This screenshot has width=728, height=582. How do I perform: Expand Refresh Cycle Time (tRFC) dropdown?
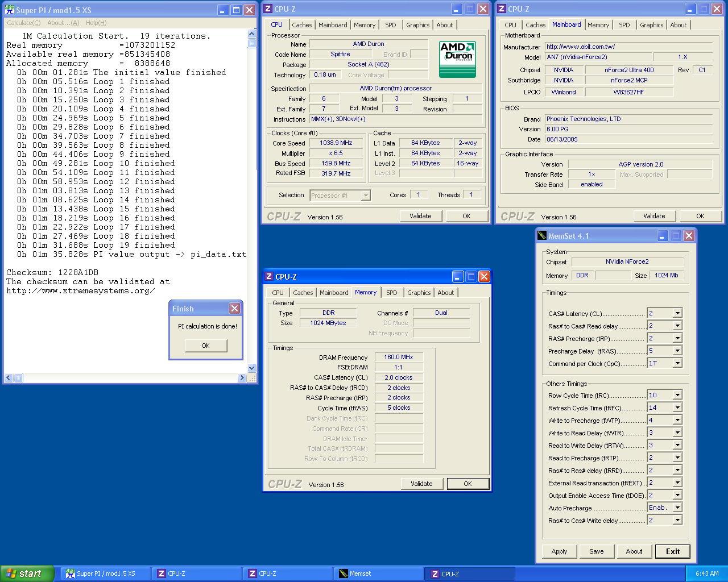click(677, 408)
